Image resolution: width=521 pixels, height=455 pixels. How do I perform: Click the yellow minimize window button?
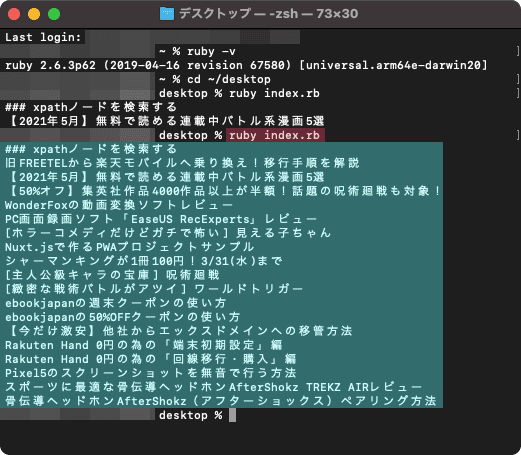(x=34, y=14)
